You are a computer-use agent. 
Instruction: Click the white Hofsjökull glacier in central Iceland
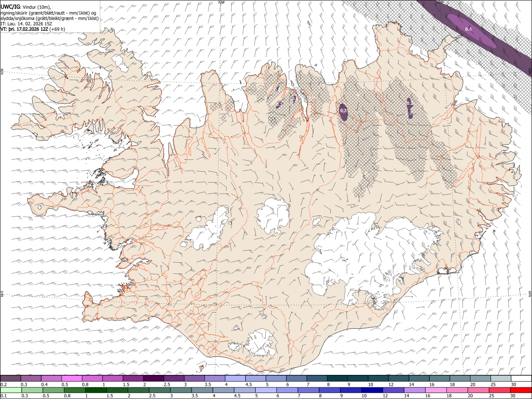pyautogui.click(x=273, y=215)
